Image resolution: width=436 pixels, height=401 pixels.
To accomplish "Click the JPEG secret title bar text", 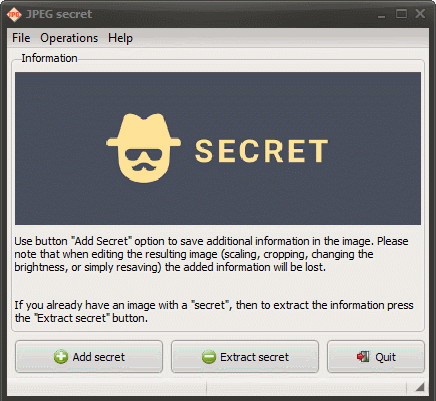I will (x=59, y=14).
